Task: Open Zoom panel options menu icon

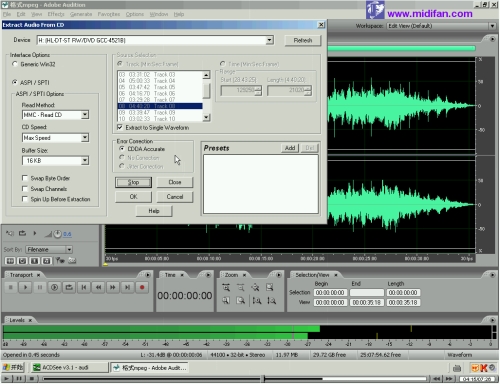Action: pos(279,275)
